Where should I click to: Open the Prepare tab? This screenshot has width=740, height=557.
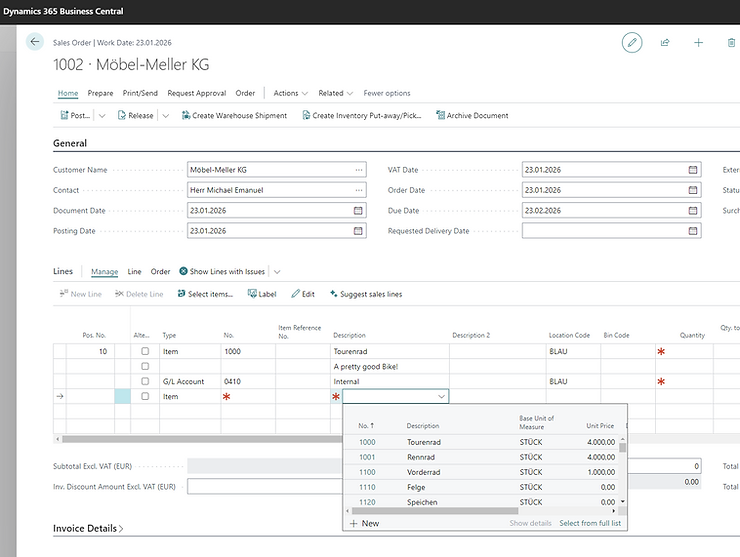pos(100,93)
